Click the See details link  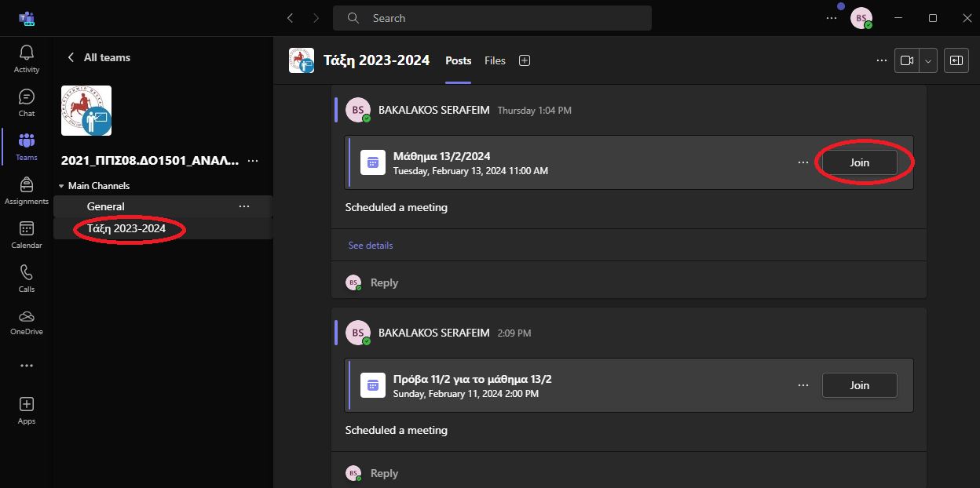coord(371,246)
